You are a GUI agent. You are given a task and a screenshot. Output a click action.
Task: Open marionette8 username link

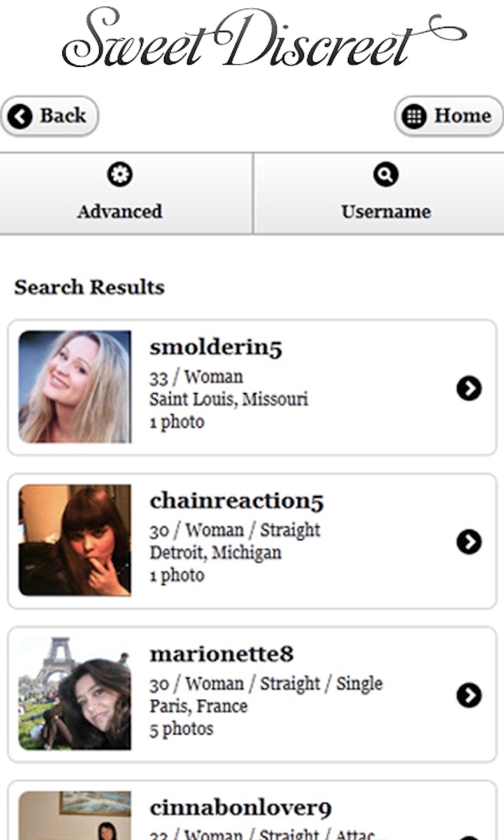coord(221,654)
